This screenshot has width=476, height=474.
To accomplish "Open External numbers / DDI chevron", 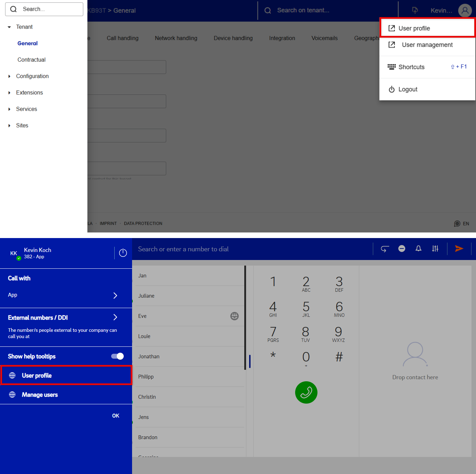I will (115, 317).
